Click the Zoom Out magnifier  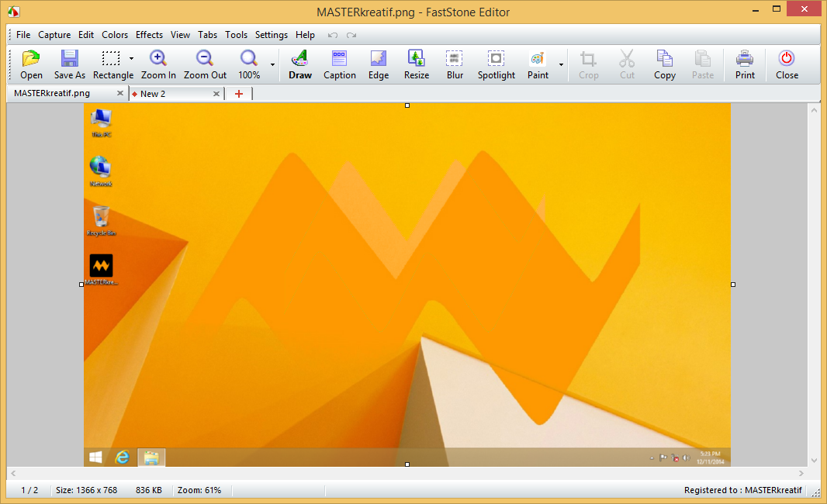pos(205,65)
